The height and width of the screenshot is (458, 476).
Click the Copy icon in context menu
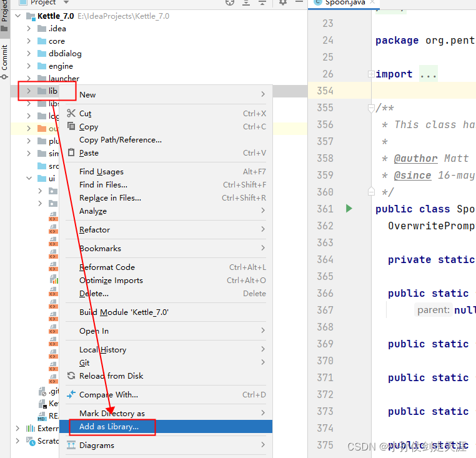71,126
